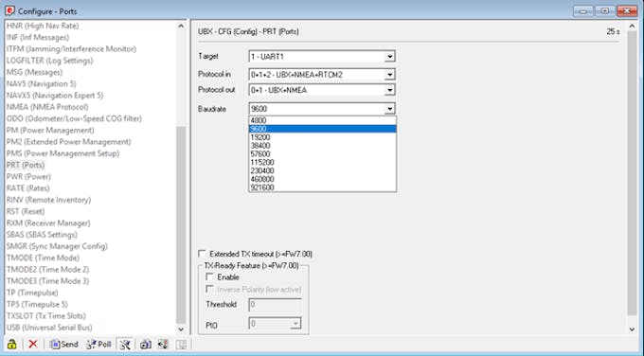
Task: Click the Send button in bottom toolbar
Action: pyautogui.click(x=63, y=344)
